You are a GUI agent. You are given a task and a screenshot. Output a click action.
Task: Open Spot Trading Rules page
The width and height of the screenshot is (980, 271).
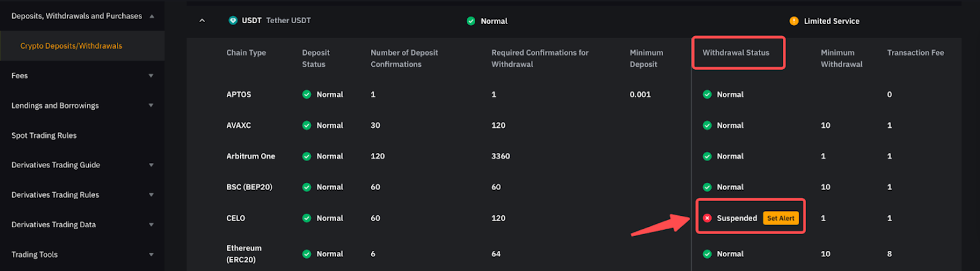(44, 135)
